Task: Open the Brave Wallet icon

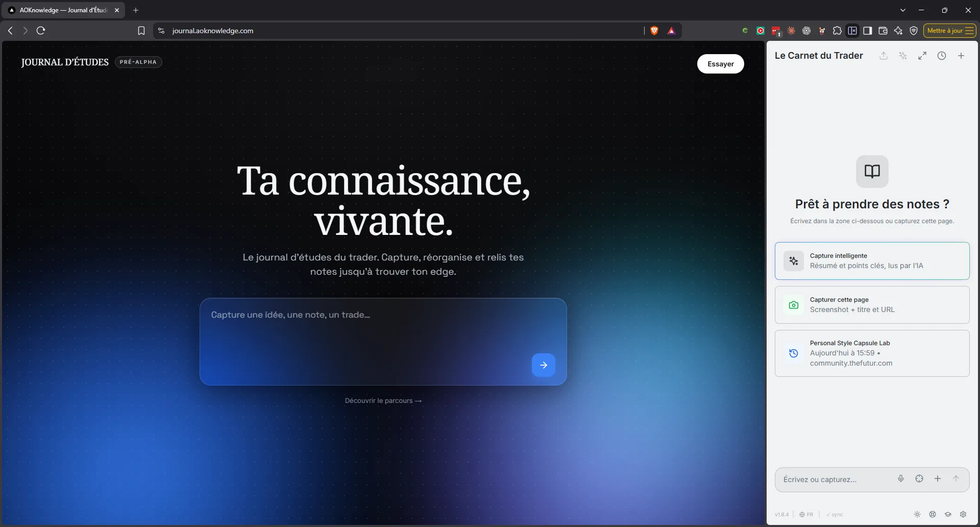Action: coord(883,31)
